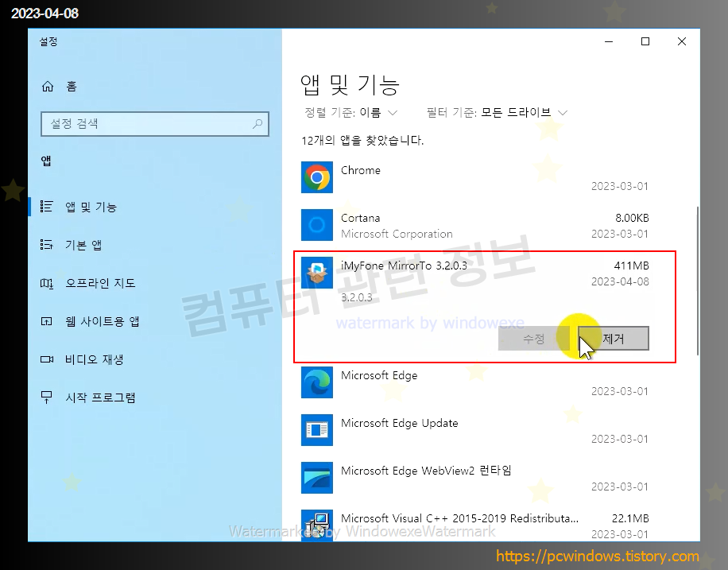This screenshot has height=570, width=728.
Task: Click the search magnifier icon in settings search
Action: click(x=258, y=123)
